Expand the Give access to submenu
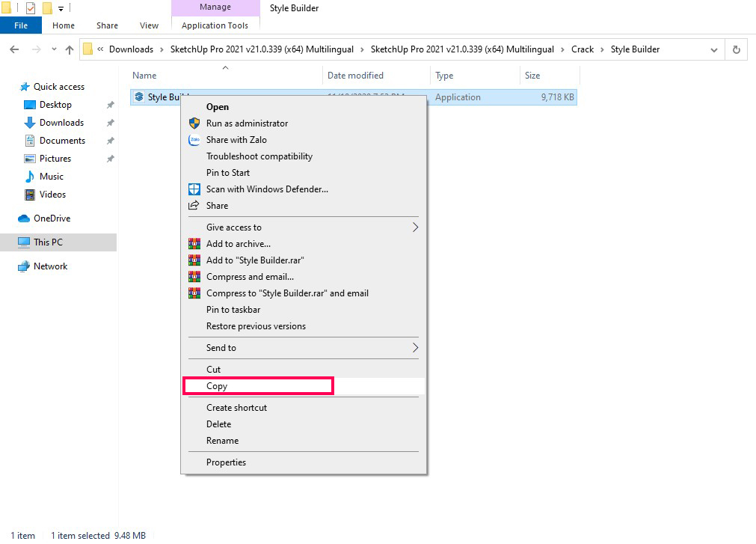Viewport: 756px width, 544px height. click(x=415, y=227)
